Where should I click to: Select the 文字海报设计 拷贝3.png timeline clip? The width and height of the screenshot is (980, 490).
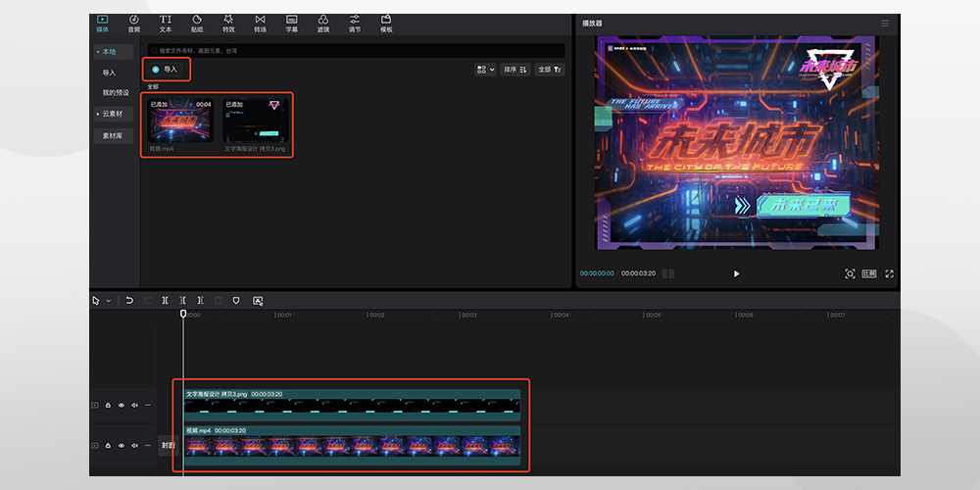tap(353, 406)
